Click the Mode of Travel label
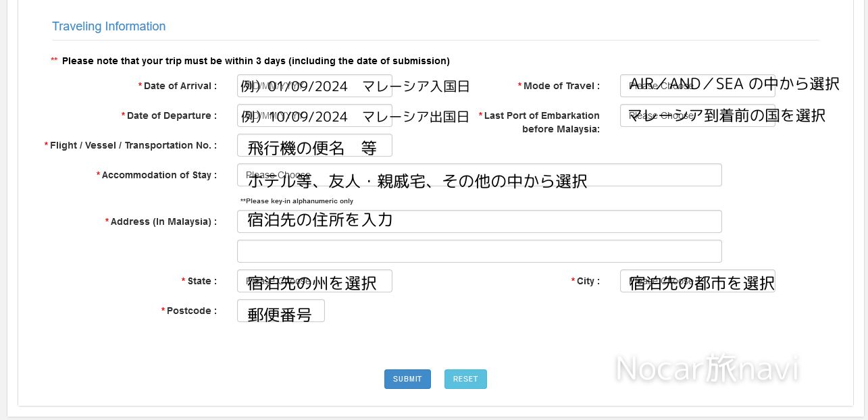Viewport: 868px width, 420px height. click(x=562, y=86)
